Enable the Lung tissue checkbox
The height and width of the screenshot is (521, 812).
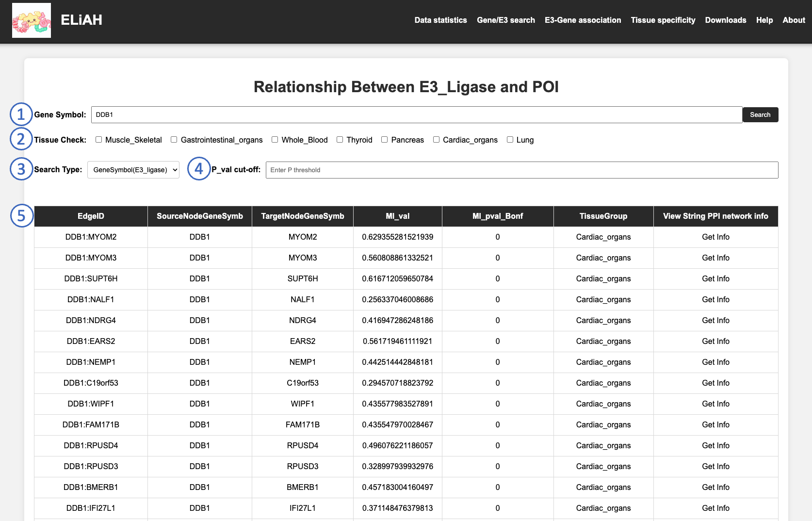tap(510, 140)
